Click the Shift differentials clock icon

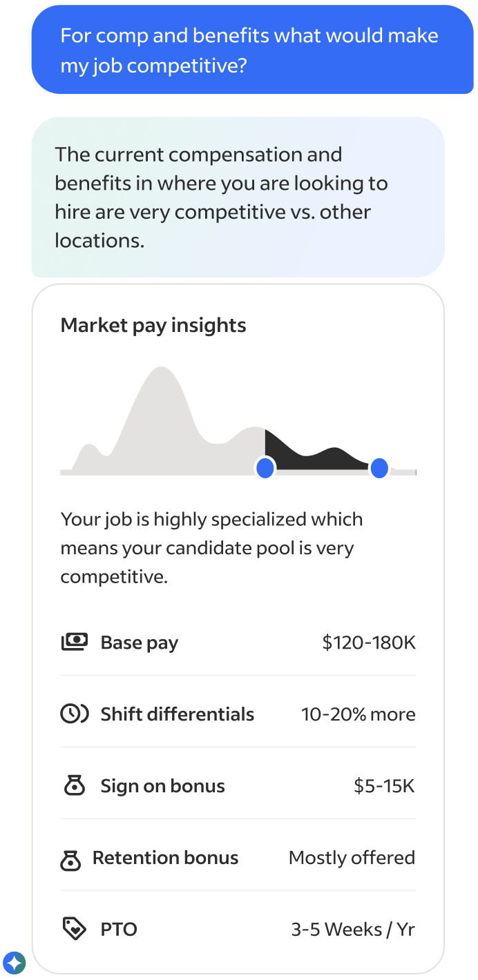(x=74, y=714)
